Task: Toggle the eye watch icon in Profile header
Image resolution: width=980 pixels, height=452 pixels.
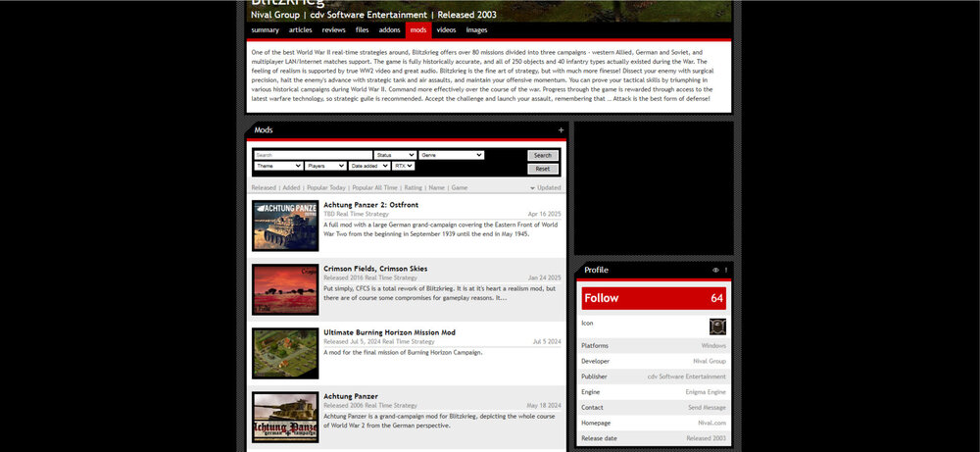Action: pyautogui.click(x=715, y=270)
